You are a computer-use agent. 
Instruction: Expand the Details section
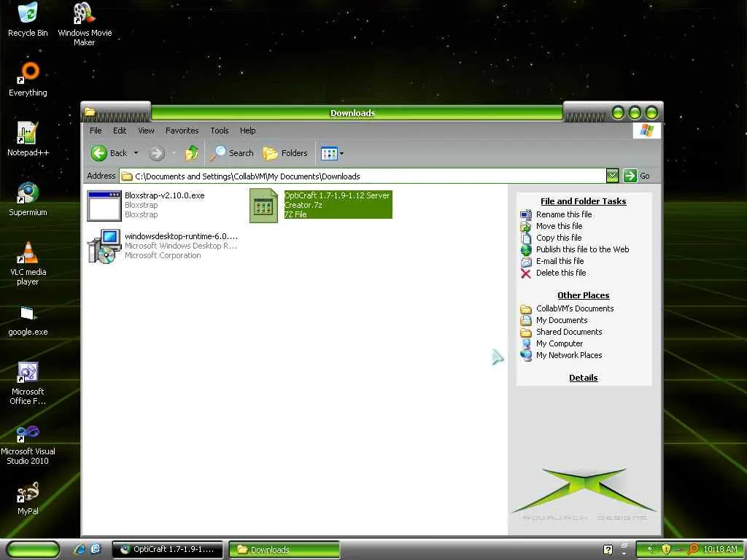click(583, 378)
